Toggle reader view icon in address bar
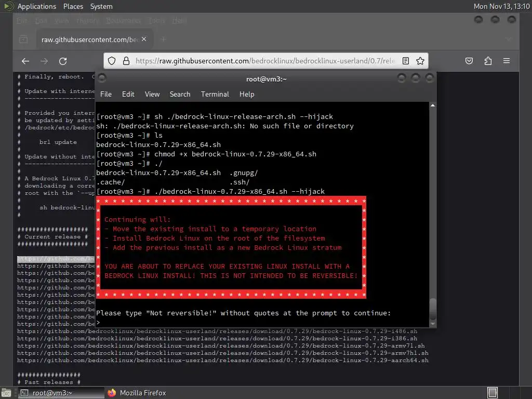Image resolution: width=532 pixels, height=399 pixels. [405, 61]
